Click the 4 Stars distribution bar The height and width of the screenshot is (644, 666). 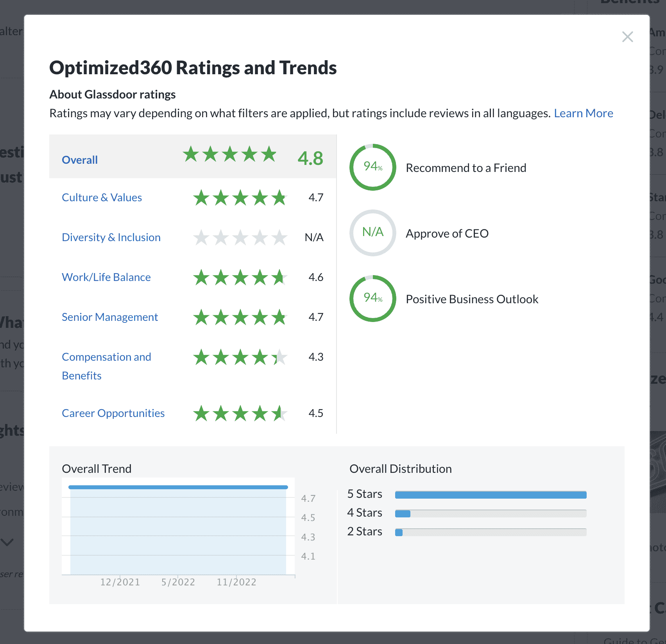(x=491, y=513)
